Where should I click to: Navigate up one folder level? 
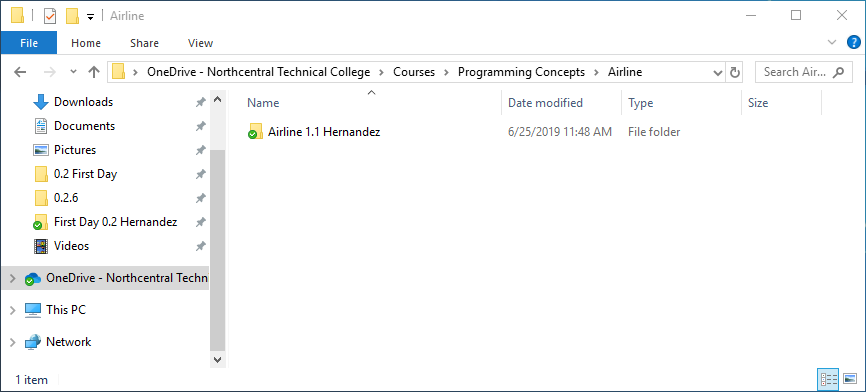94,72
